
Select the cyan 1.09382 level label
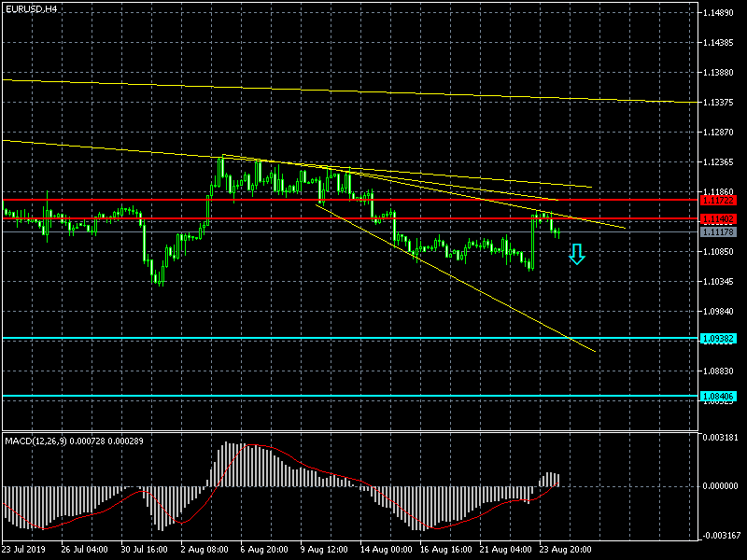pos(718,338)
